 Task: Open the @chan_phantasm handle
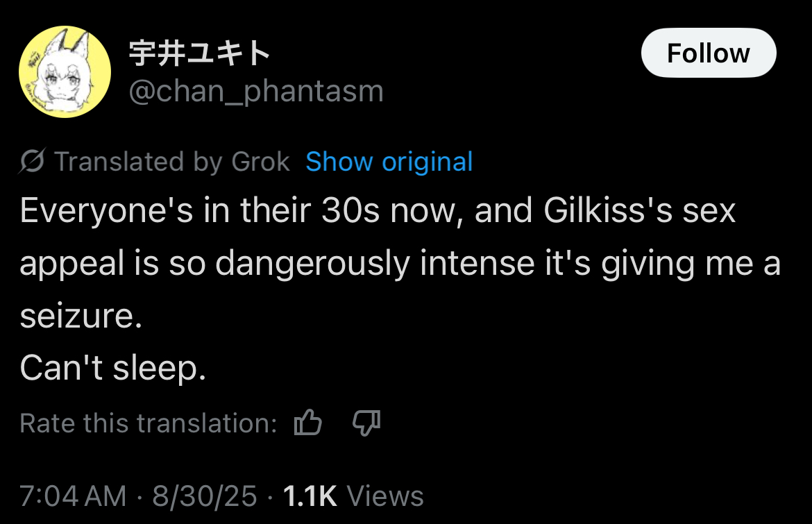(256, 91)
